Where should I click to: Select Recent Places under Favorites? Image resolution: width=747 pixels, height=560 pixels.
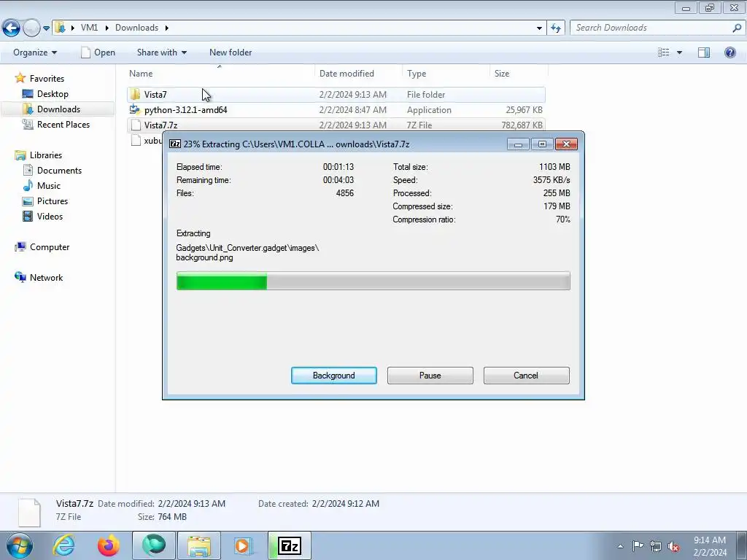click(63, 124)
